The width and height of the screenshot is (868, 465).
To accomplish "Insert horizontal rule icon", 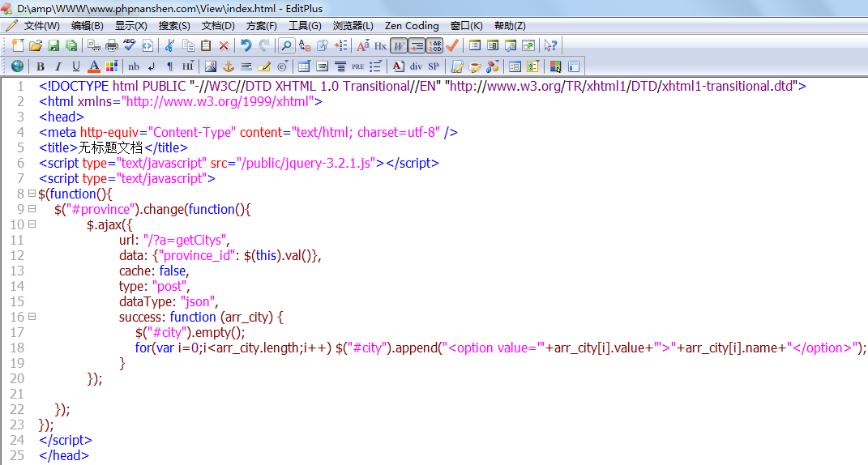I will tap(246, 66).
